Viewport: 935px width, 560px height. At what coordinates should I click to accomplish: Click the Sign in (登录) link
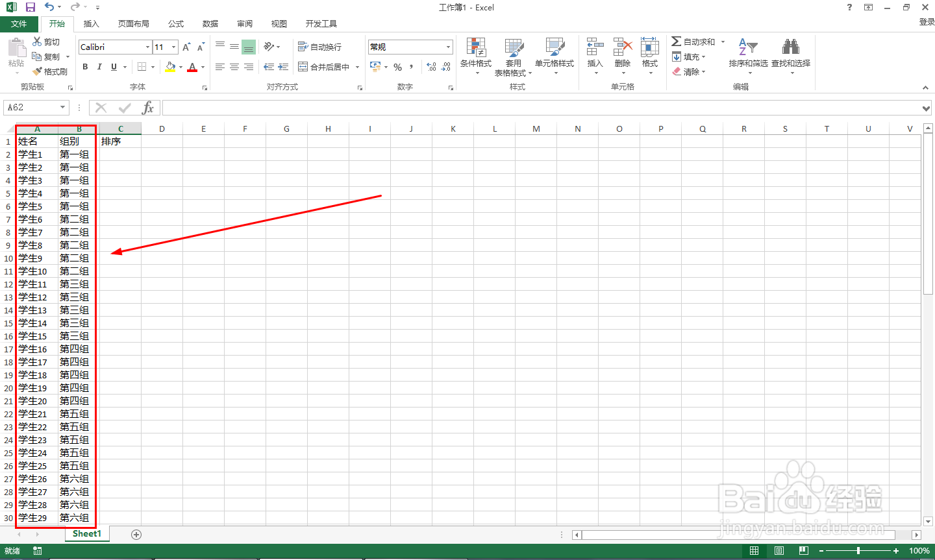[927, 22]
